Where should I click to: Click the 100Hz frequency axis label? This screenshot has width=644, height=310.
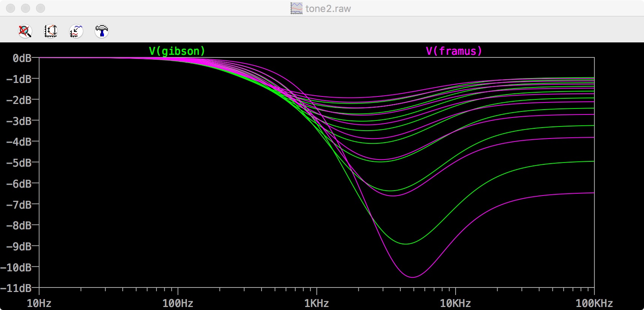click(x=178, y=303)
